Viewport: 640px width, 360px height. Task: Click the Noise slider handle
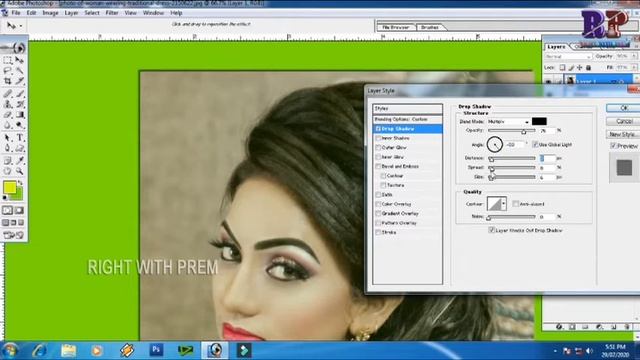pos(489,218)
